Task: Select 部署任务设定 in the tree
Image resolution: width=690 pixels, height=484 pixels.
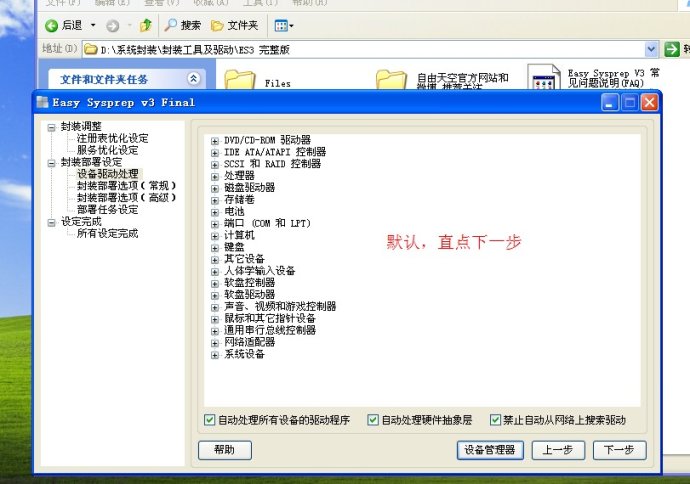Action: (x=107, y=209)
